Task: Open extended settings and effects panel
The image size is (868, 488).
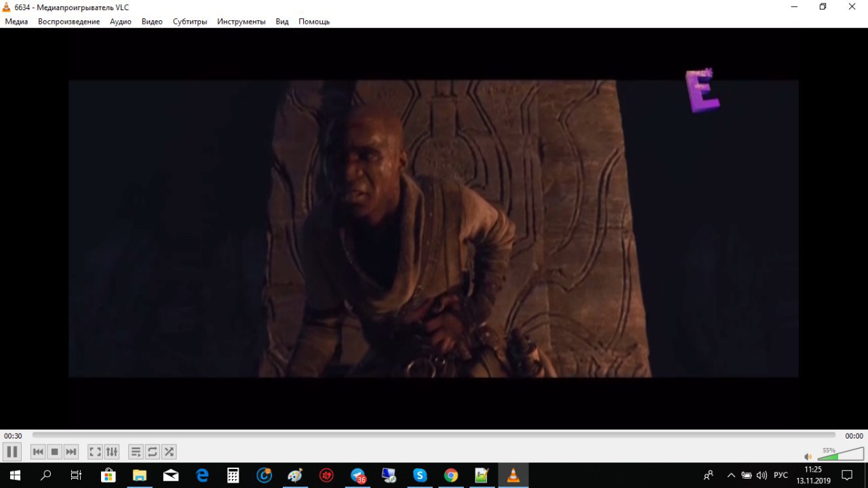Action: (112, 451)
